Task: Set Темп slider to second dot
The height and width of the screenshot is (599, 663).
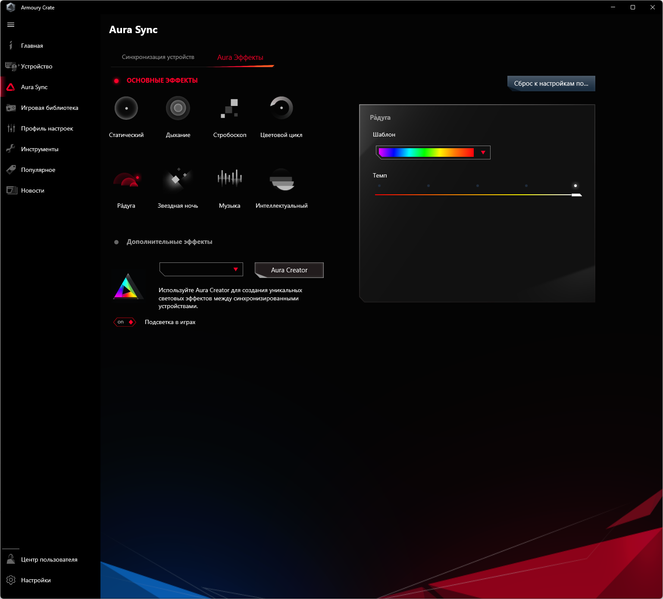Action: point(428,186)
